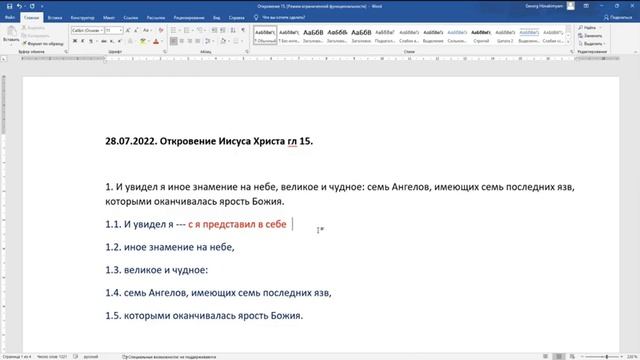Align text left
This screenshot has width=640, height=360.
pyautogui.click(x=173, y=41)
